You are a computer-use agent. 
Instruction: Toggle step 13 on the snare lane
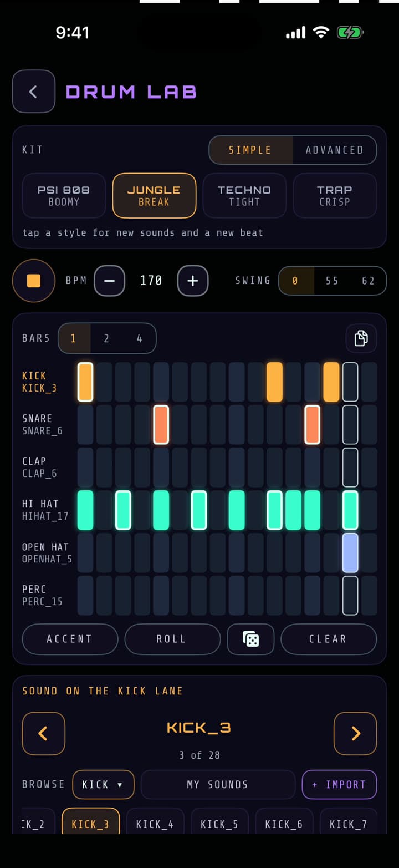(313, 425)
